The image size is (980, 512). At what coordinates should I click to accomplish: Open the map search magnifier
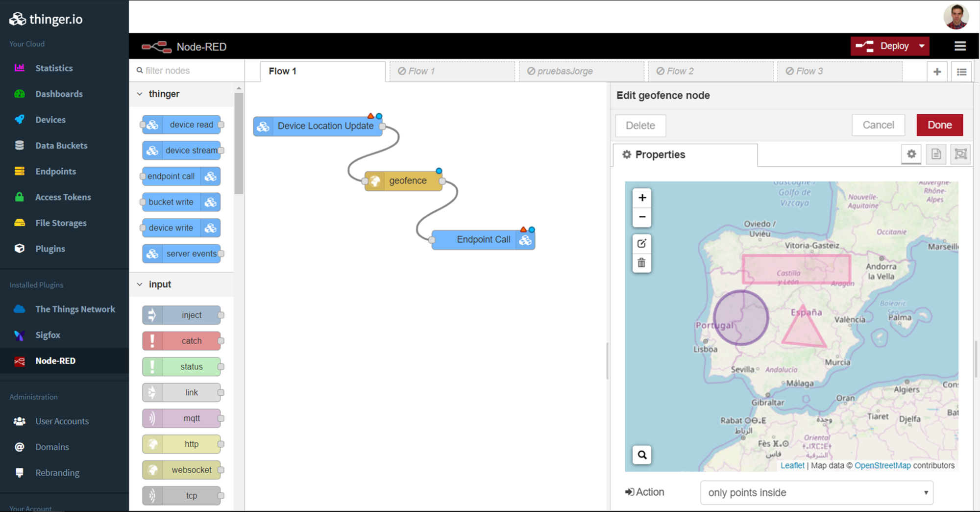pyautogui.click(x=642, y=455)
